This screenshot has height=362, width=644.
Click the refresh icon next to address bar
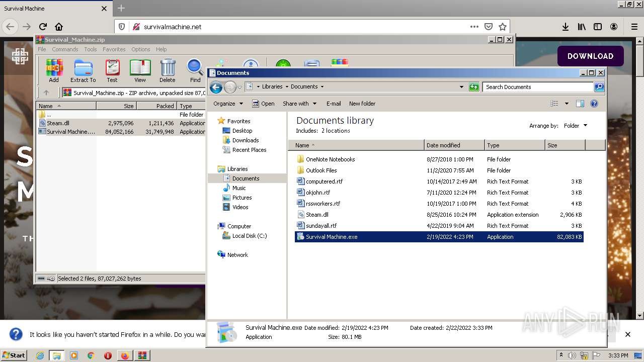(x=474, y=87)
